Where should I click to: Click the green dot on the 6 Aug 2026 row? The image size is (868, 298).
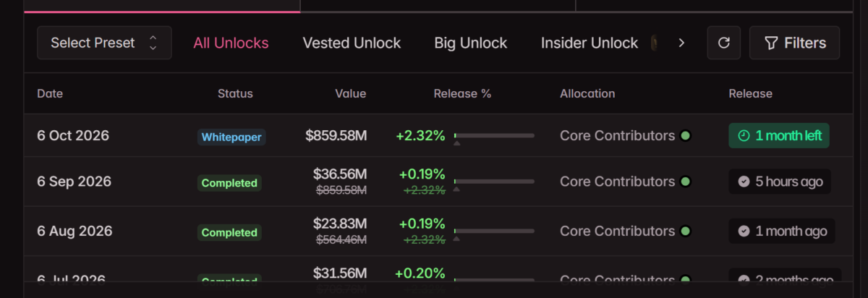(685, 231)
